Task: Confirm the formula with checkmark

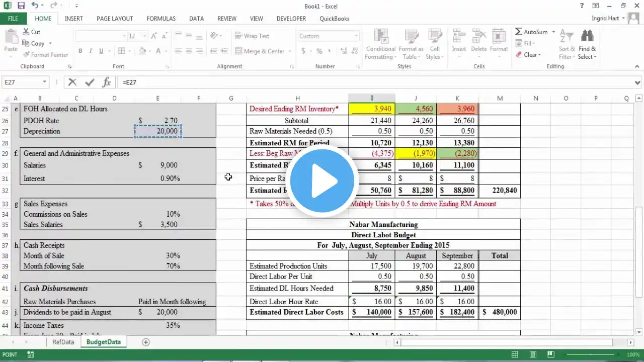Action: tap(90, 82)
